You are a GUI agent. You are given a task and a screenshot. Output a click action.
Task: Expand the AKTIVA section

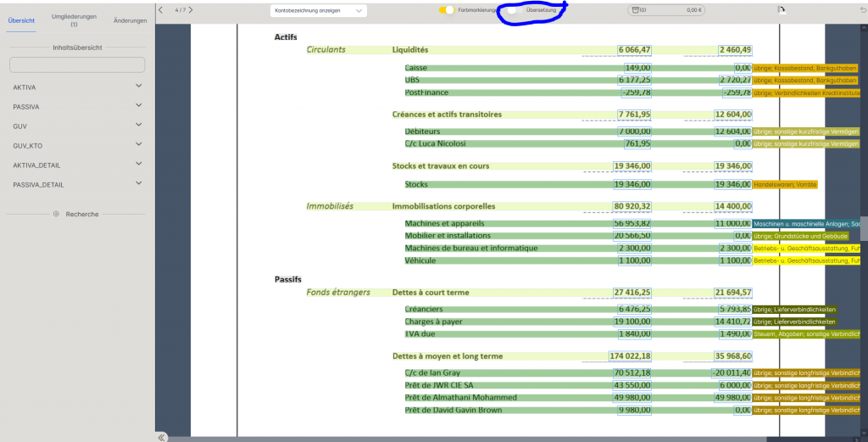point(139,87)
